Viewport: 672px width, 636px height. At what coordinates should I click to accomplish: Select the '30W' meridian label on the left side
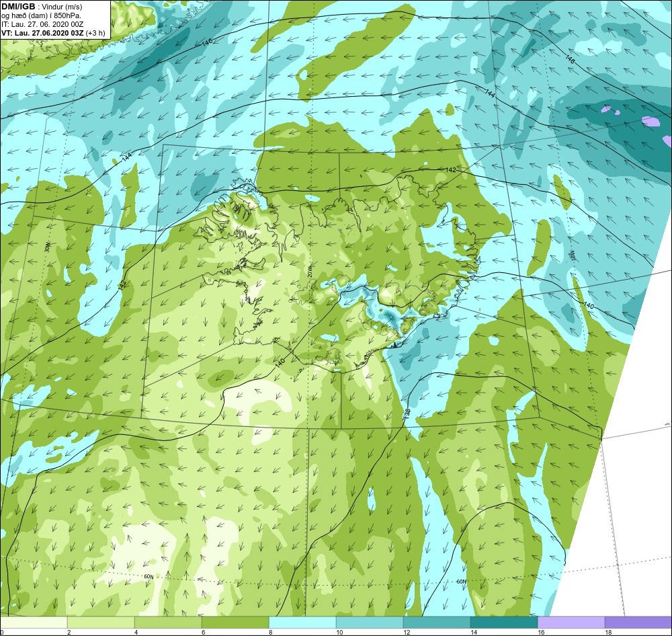click(x=47, y=246)
